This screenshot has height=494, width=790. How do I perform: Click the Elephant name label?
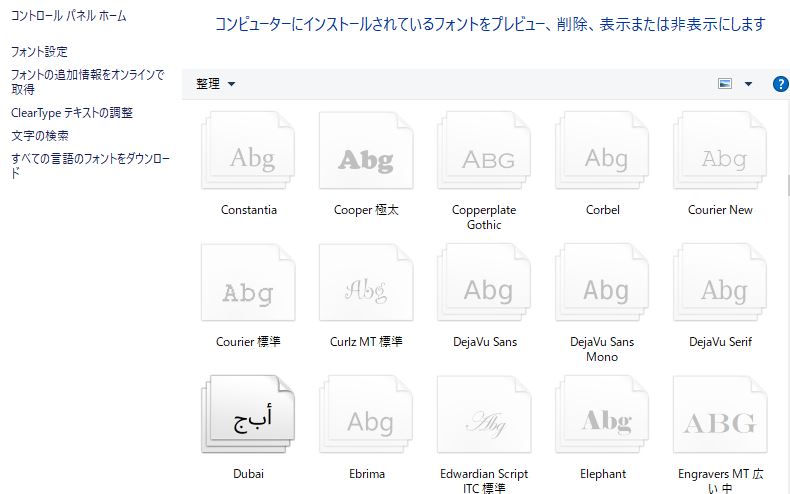tap(603, 474)
